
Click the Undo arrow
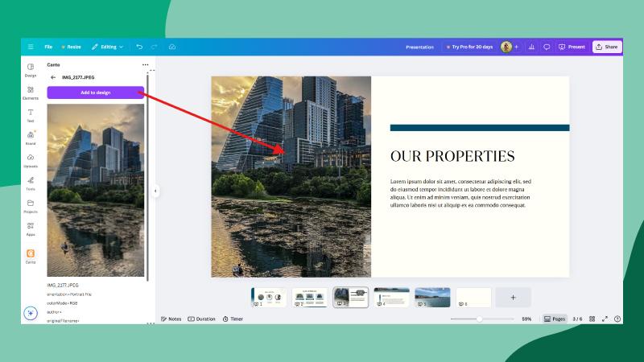(139, 47)
